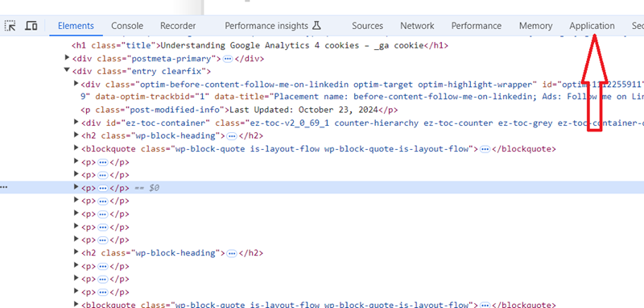This screenshot has width=644, height=308.
Task: Expand the paragraph directly below the first blockquote
Action: (76, 161)
